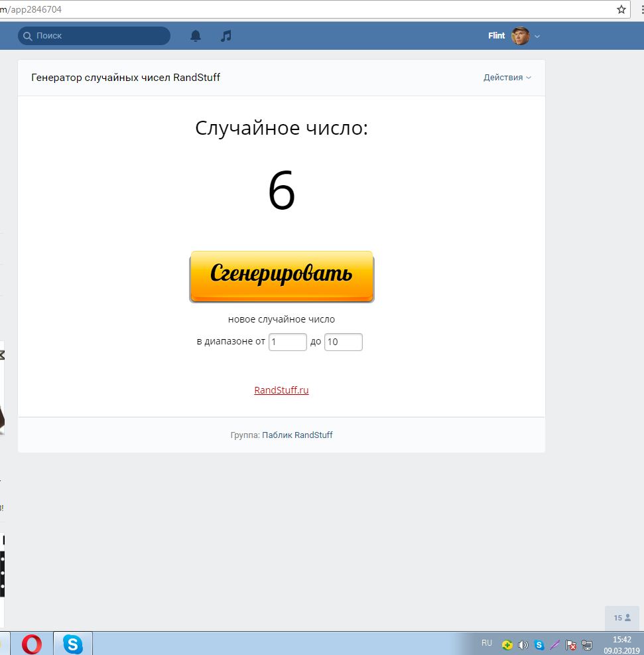The width and height of the screenshot is (644, 655).
Task: Click the RU language indicator in tray
Action: pos(487,643)
